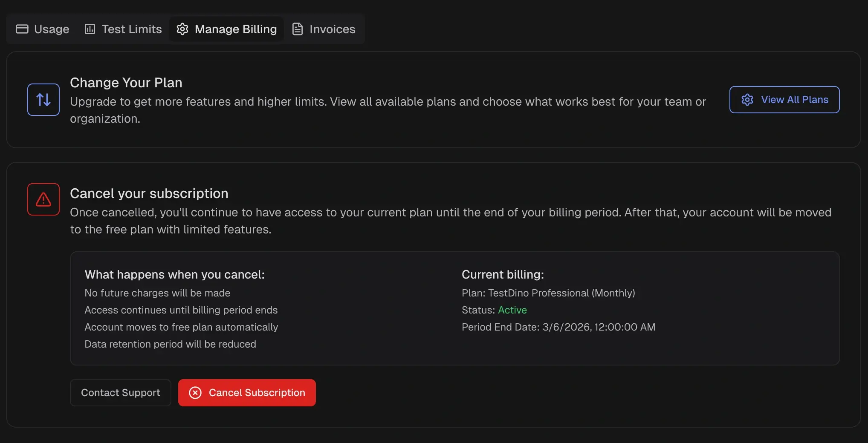Click the TestDino Professional plan line
The height and width of the screenshot is (443, 868).
[x=548, y=293]
